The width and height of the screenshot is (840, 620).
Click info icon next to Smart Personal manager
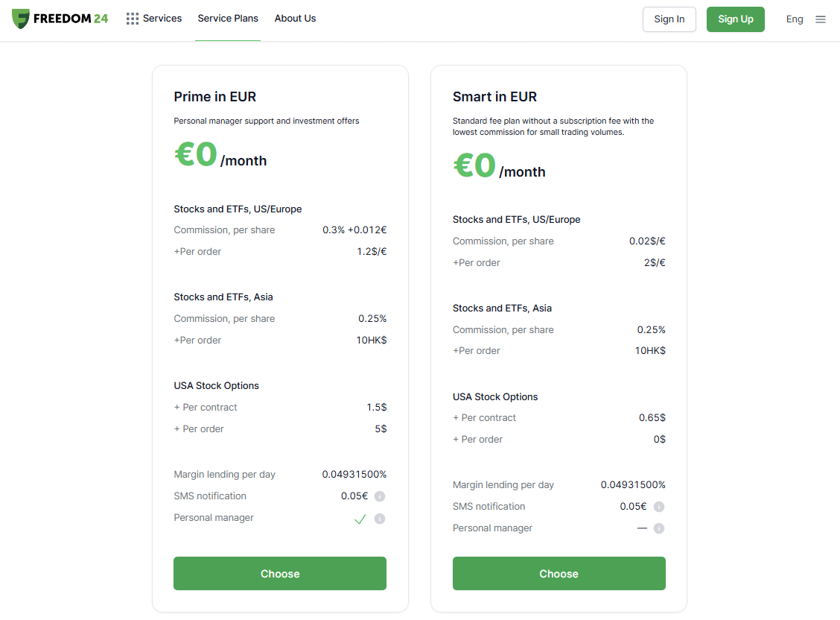click(x=659, y=528)
